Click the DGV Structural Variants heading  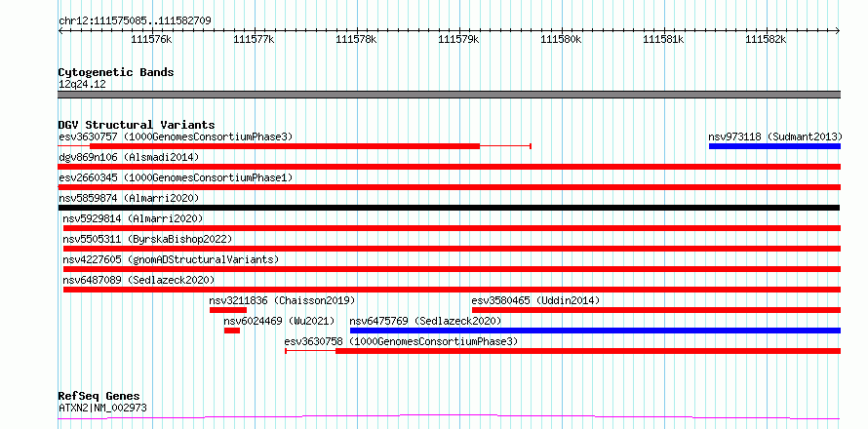[x=137, y=125]
